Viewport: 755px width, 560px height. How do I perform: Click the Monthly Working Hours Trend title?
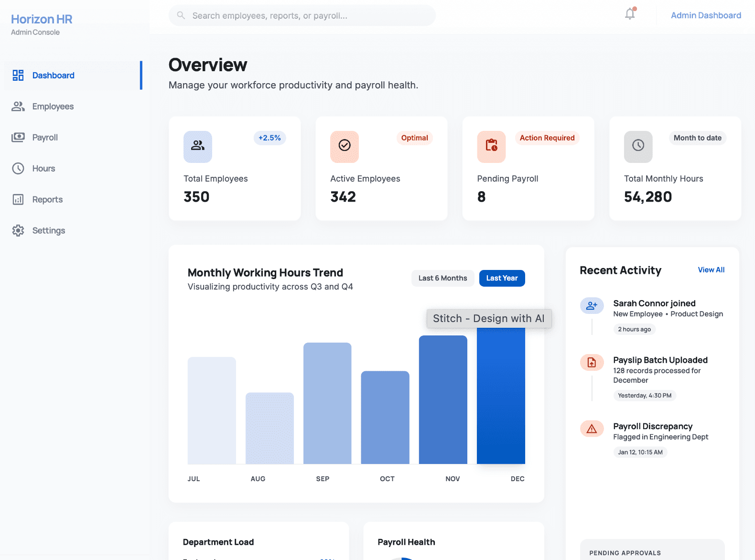(265, 273)
